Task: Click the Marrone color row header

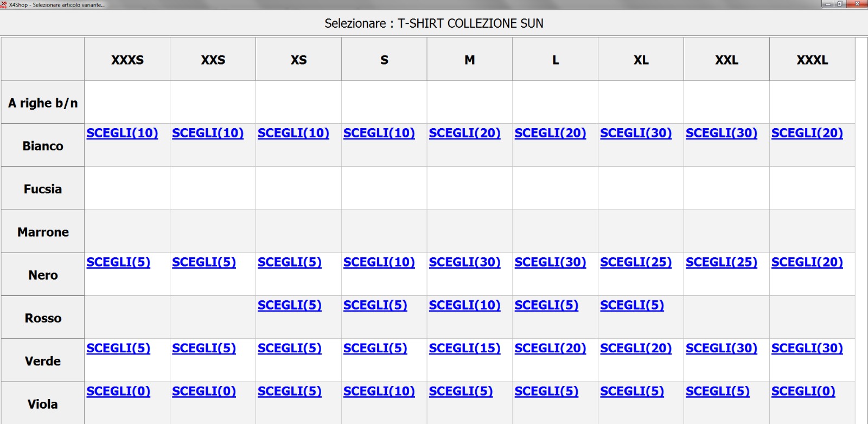Action: tap(43, 232)
